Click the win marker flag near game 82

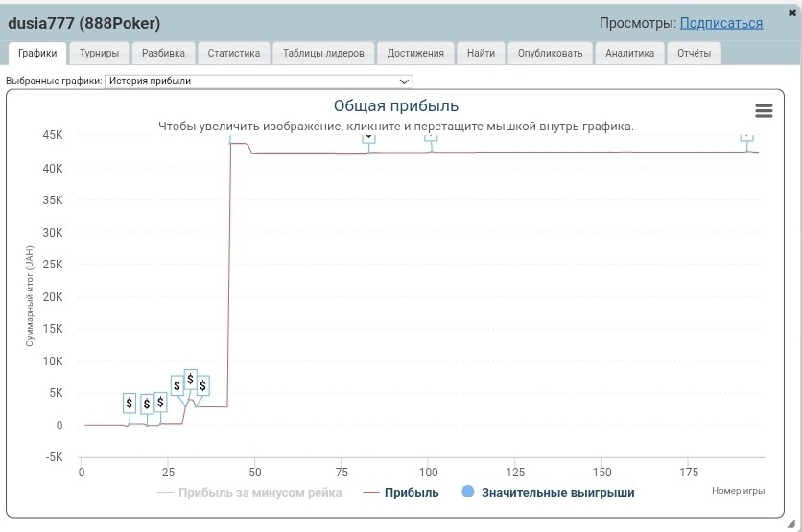click(368, 138)
